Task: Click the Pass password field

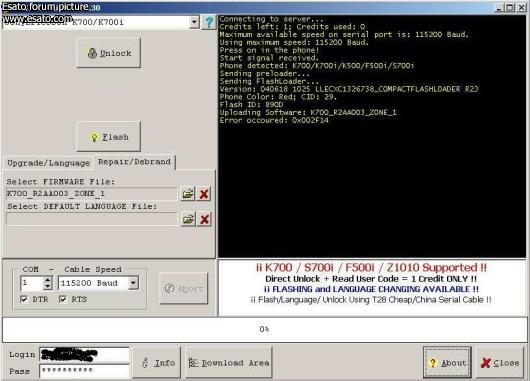Action: click(x=85, y=371)
